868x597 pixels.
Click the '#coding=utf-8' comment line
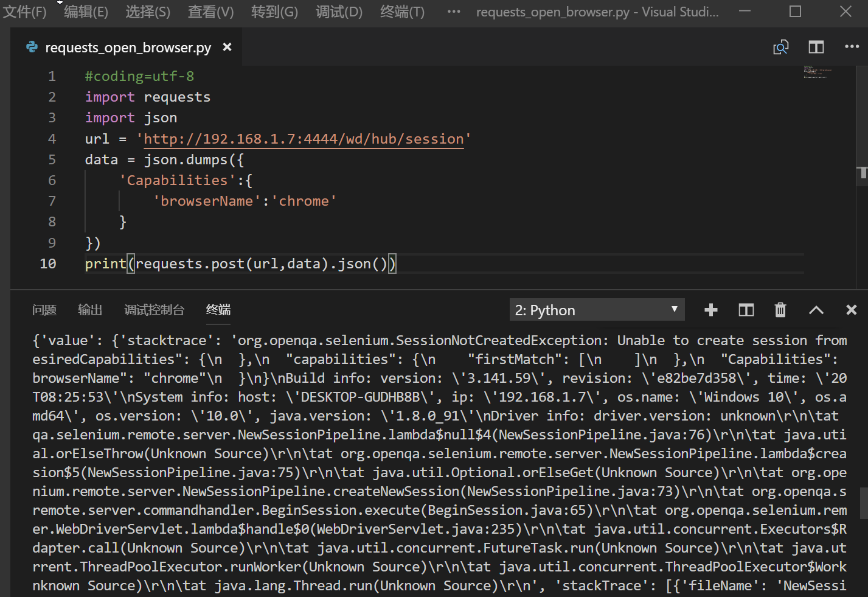[x=139, y=76]
